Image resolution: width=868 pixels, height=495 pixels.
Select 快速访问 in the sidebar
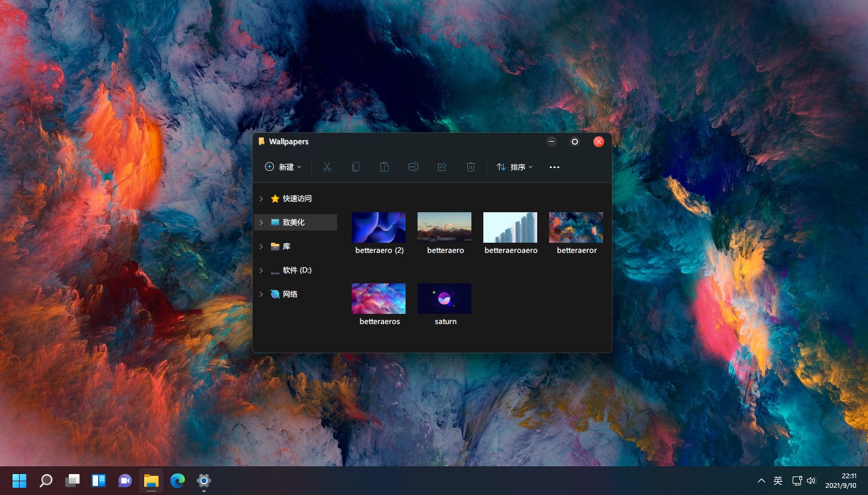(291, 198)
